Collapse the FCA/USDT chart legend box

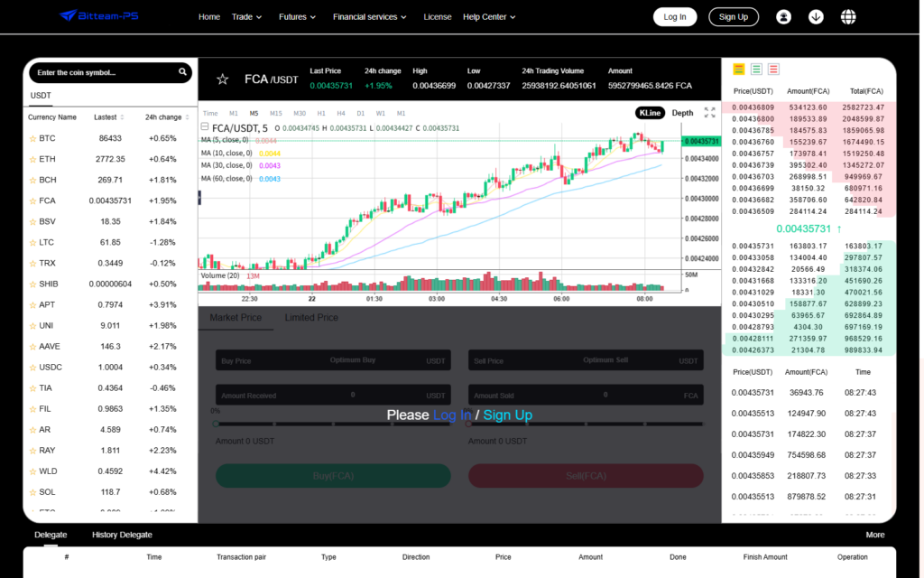tap(205, 126)
